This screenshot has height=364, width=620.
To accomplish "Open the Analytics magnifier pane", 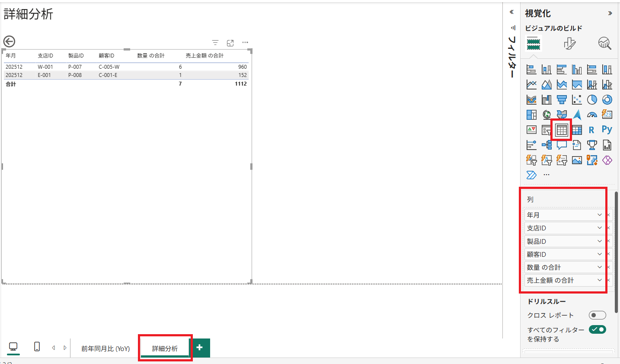I will [604, 43].
